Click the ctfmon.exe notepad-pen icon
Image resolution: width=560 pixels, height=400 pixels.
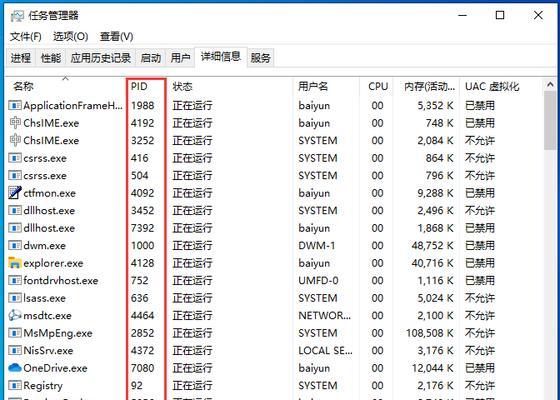click(x=15, y=193)
